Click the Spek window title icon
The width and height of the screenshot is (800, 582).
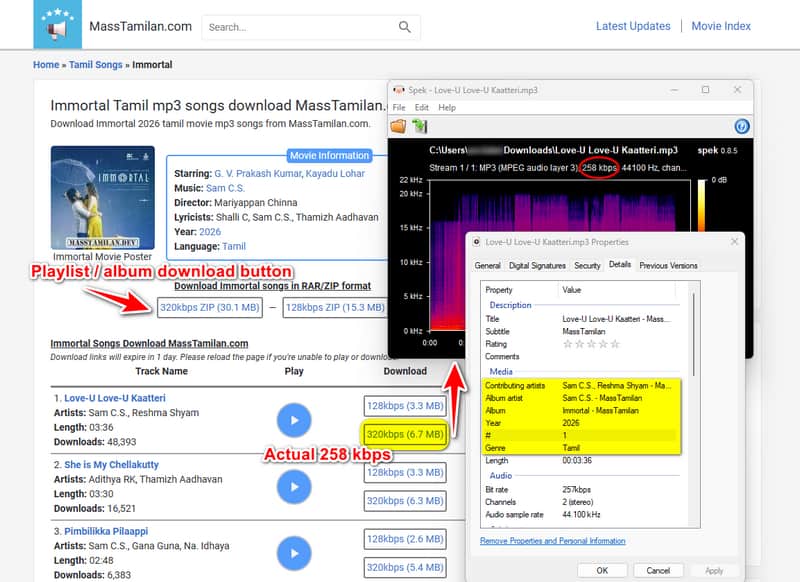(398, 90)
